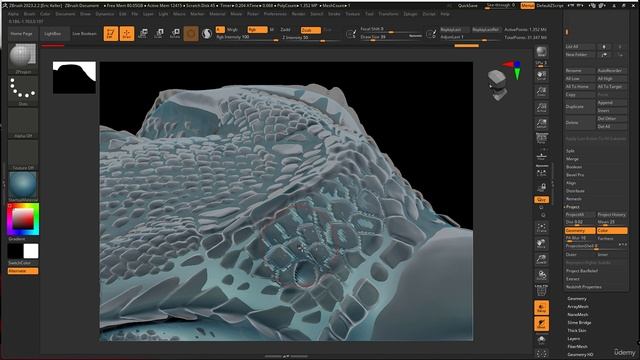Viewport: 640px width, 360px height.
Task: Expand the Boolean section
Action: (574, 167)
